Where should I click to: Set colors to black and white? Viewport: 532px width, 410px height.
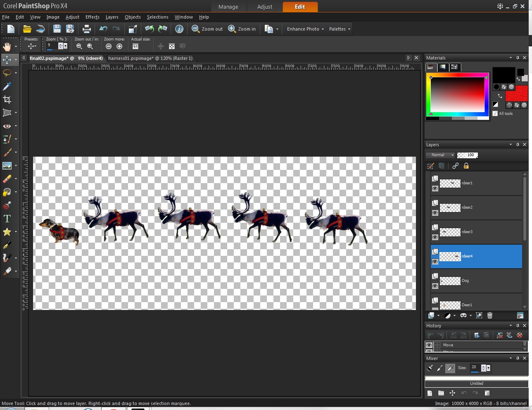coord(495,105)
